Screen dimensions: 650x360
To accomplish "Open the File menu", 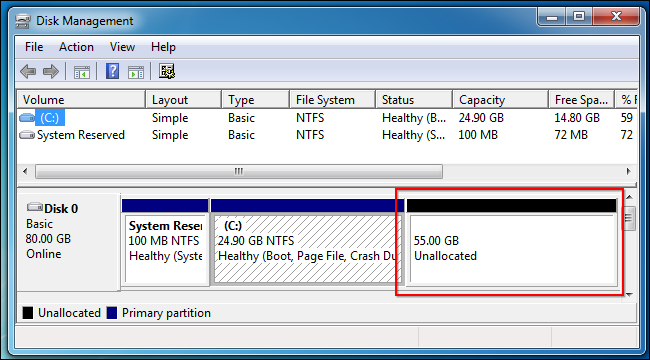I will [x=34, y=47].
